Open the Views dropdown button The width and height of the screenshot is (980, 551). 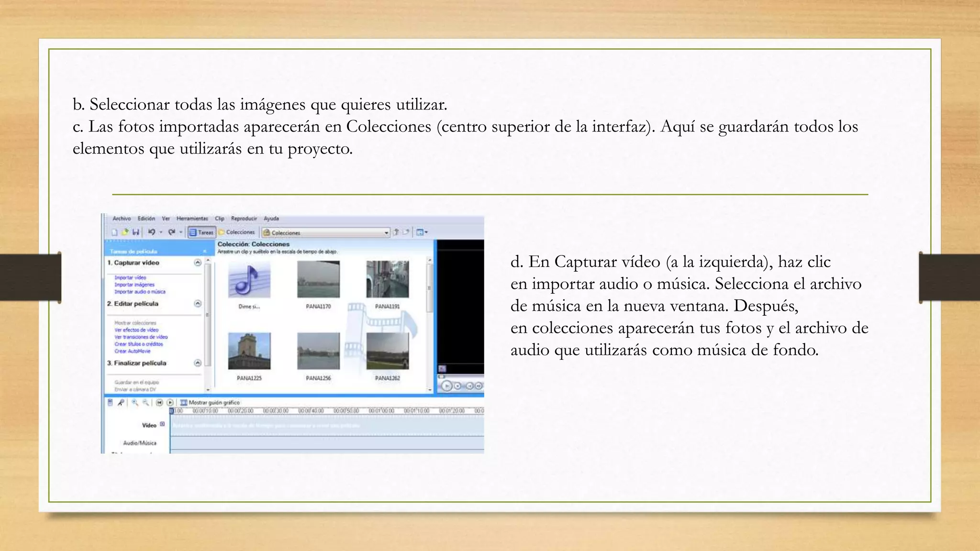pyautogui.click(x=422, y=232)
